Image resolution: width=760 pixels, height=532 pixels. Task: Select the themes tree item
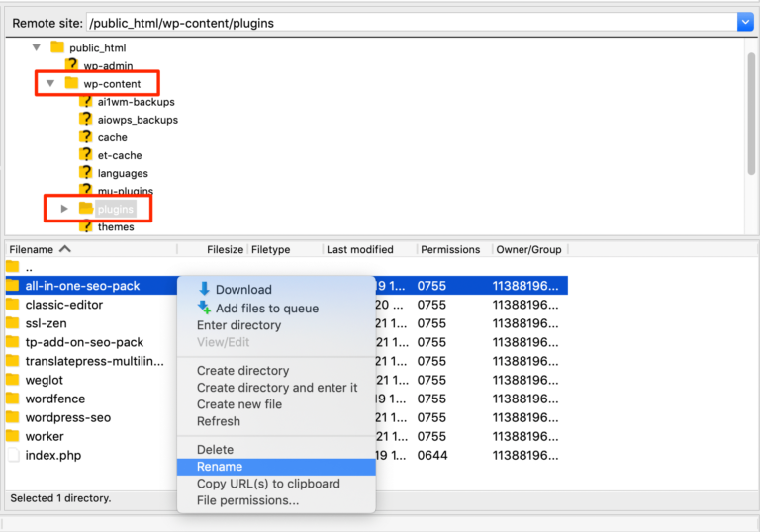(x=116, y=226)
